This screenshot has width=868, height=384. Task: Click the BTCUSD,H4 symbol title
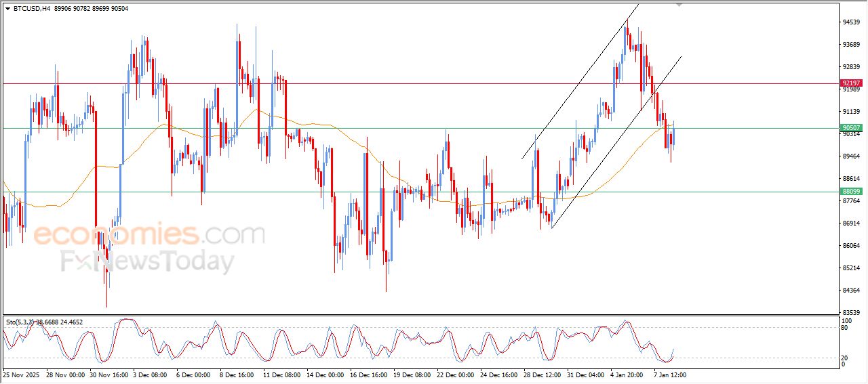click(x=31, y=9)
